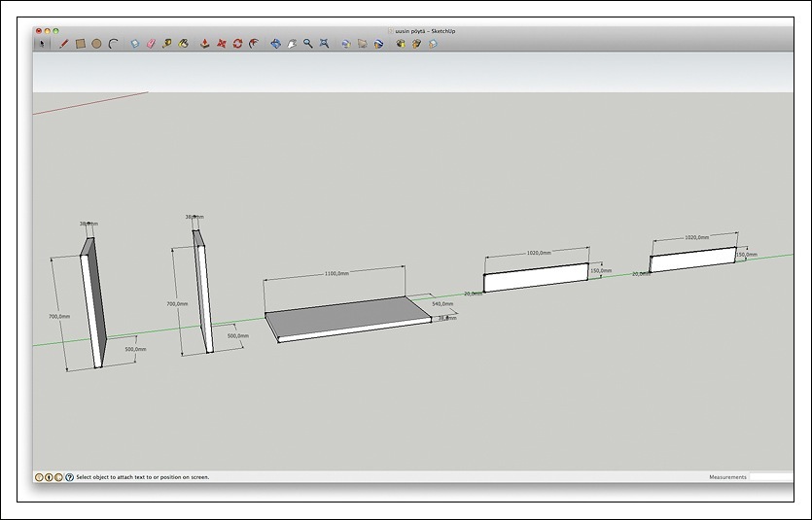Choose the Circle drawing tool
This screenshot has width=812, height=520.
pyautogui.click(x=96, y=44)
